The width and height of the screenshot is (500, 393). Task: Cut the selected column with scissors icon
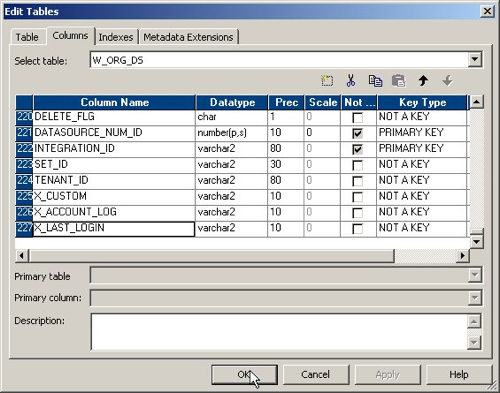coord(351,81)
